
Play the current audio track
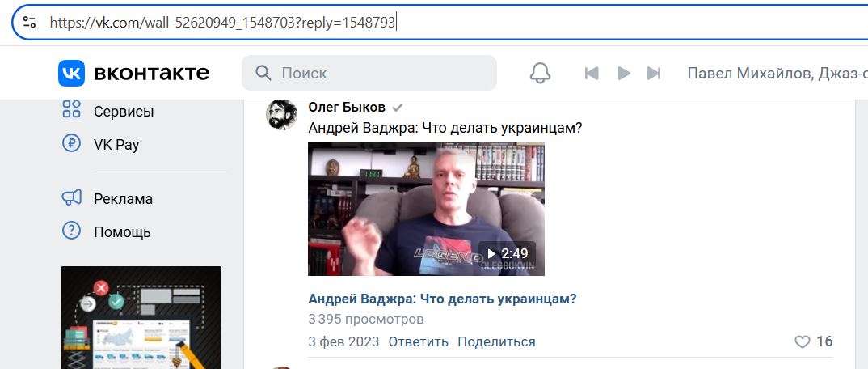pos(624,73)
